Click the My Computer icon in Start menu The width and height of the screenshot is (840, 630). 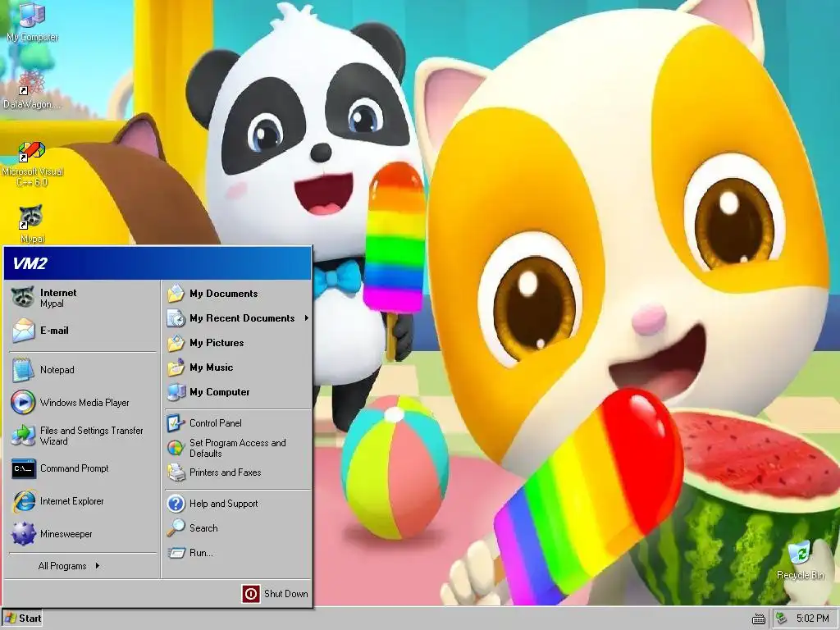pyautogui.click(x=176, y=392)
